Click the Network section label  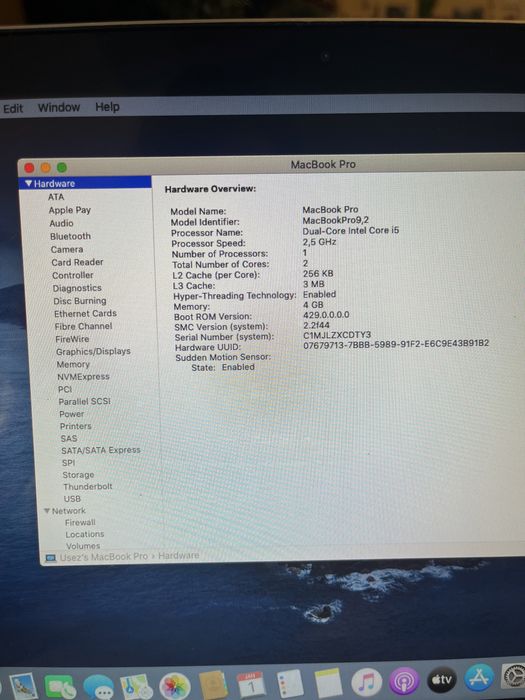69,511
